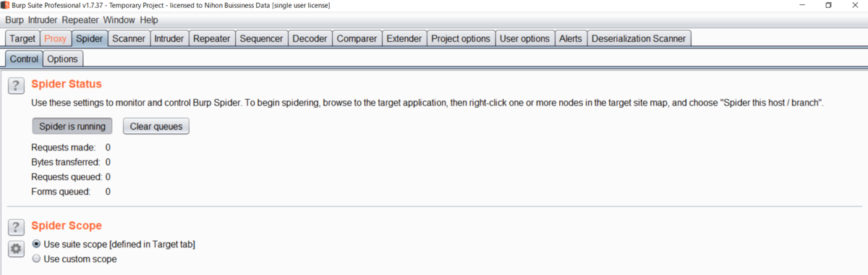This screenshot has width=868, height=275.
Task: Click the Spider Scope heading
Action: [x=67, y=225]
